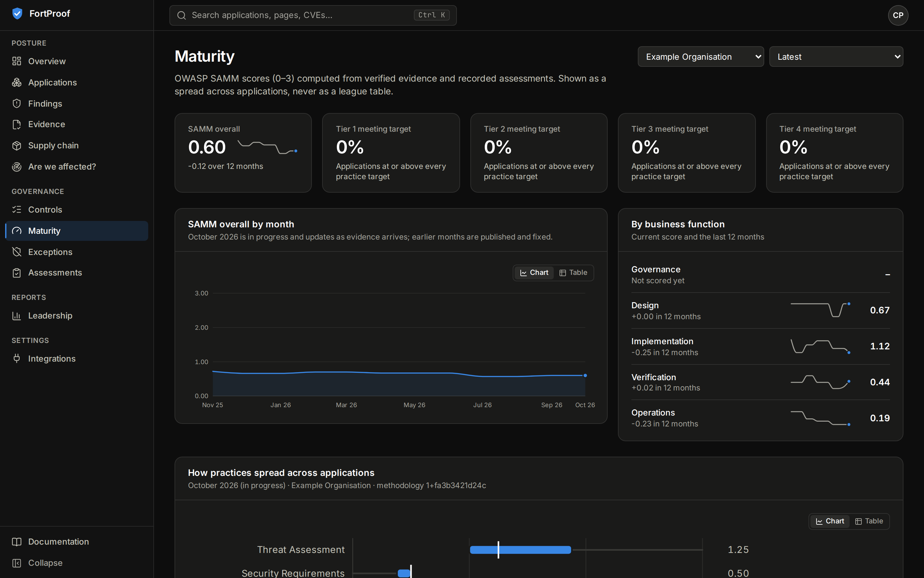This screenshot has width=924, height=578.
Task: Focus the search applications input field
Action: (x=313, y=15)
